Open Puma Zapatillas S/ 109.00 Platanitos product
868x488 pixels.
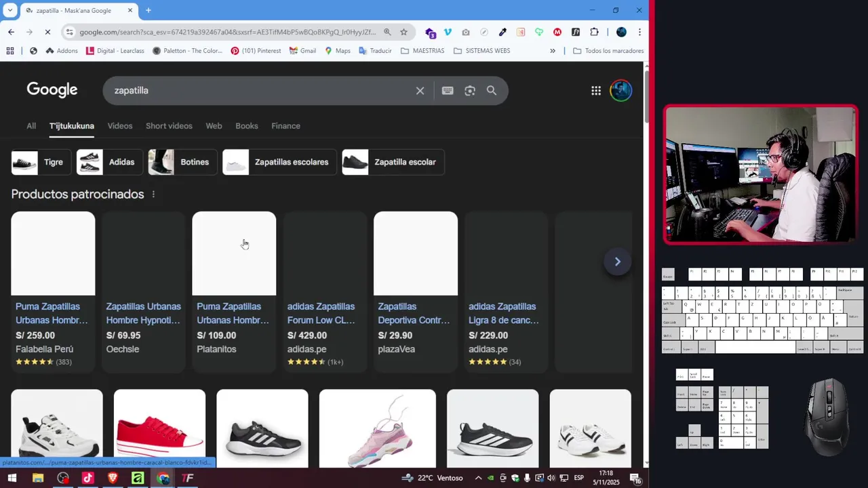tap(234, 291)
